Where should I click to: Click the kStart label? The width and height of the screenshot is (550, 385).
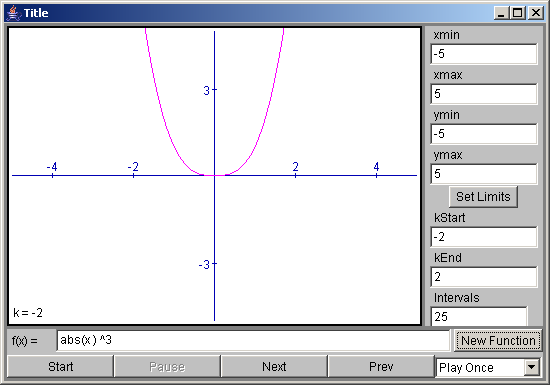[450, 218]
